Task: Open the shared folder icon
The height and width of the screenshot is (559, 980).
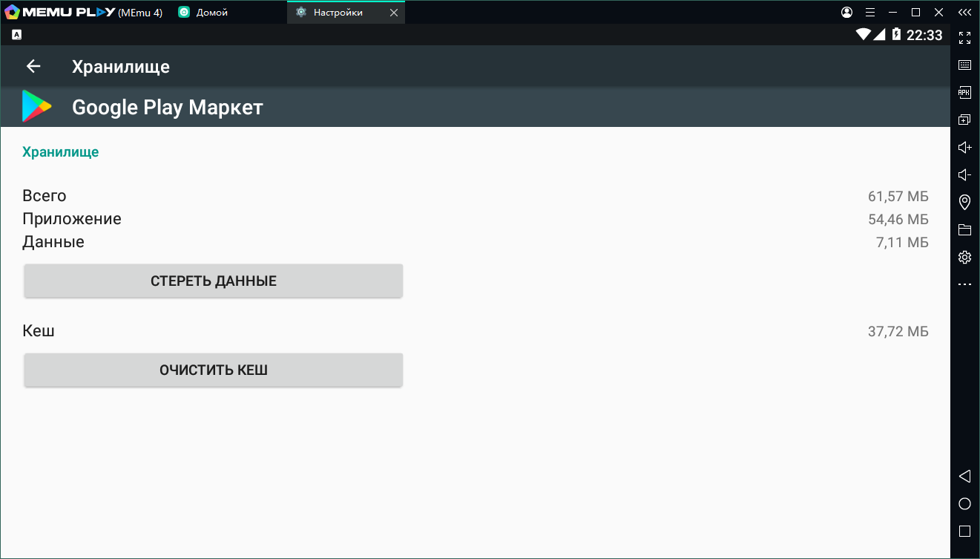Action: (964, 229)
